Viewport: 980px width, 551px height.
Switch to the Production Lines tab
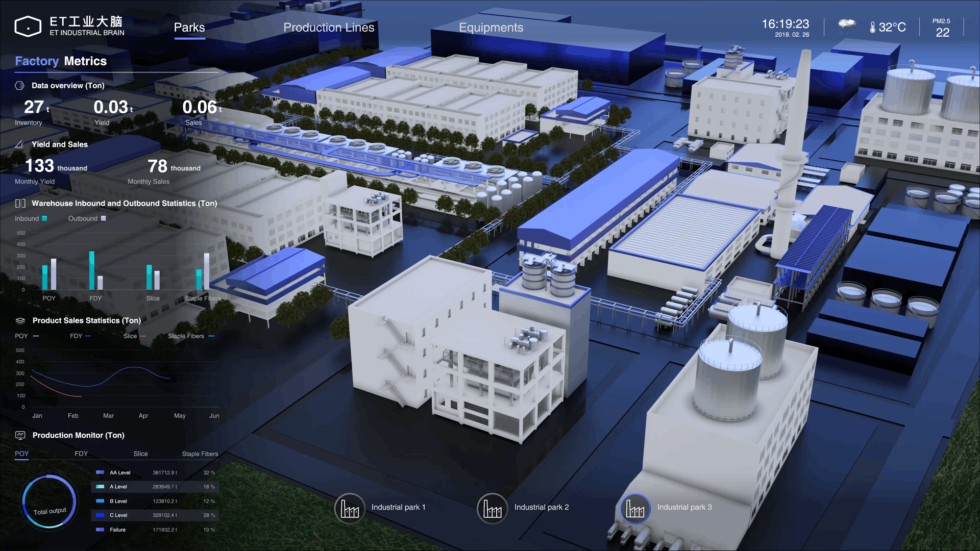pyautogui.click(x=329, y=28)
